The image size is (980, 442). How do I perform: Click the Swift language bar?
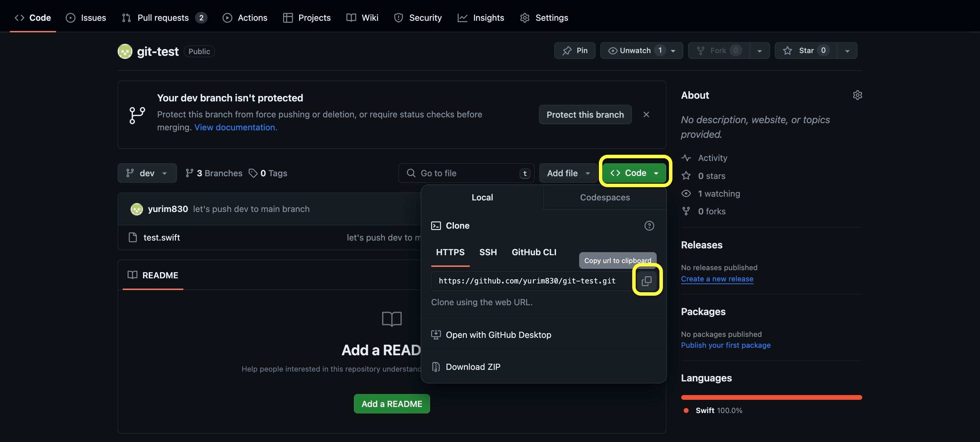[771, 397]
